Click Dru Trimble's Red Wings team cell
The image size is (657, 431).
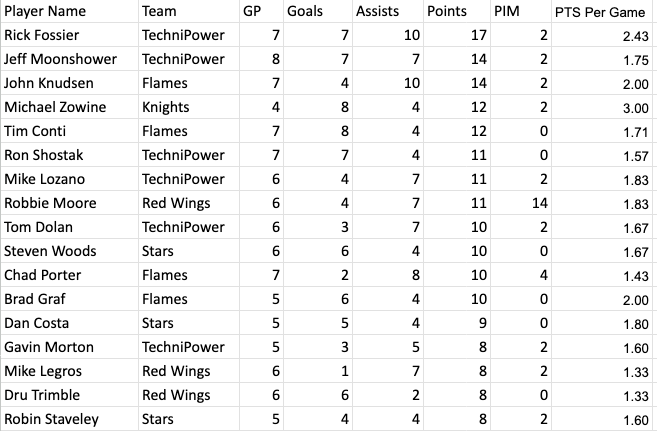click(189, 395)
